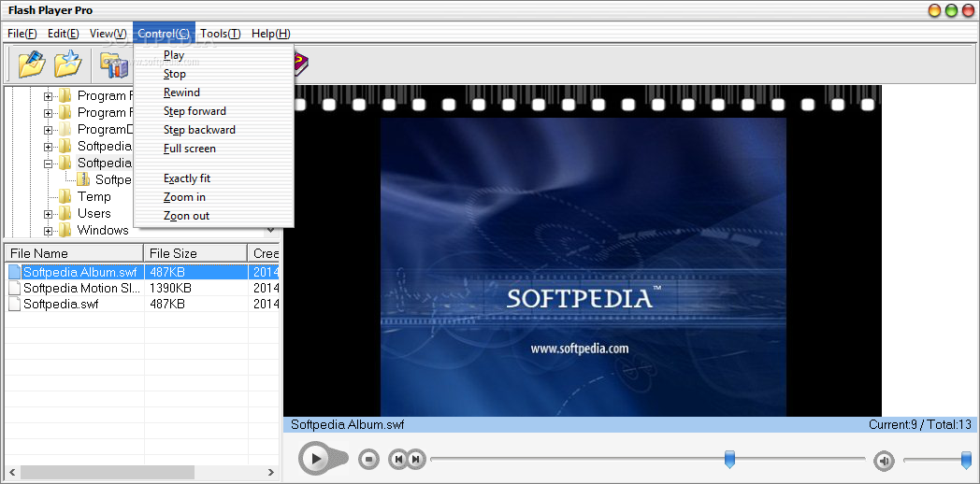Select the Softpedia.swf file name

point(61,305)
